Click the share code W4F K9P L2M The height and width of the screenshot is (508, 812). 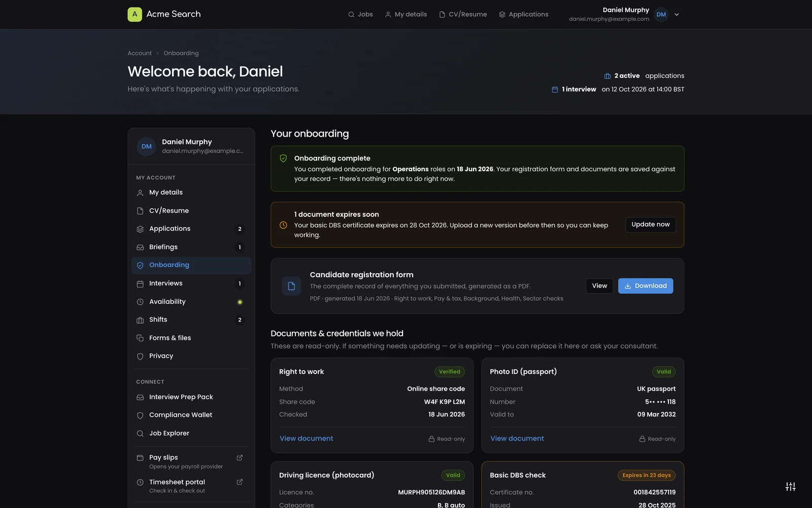tap(445, 402)
